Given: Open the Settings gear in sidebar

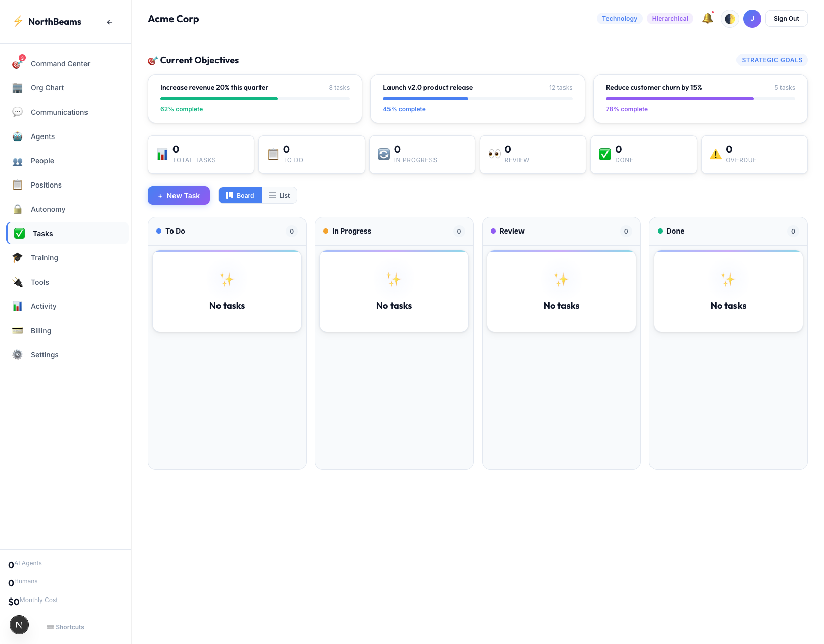Looking at the screenshot, I should coord(17,354).
